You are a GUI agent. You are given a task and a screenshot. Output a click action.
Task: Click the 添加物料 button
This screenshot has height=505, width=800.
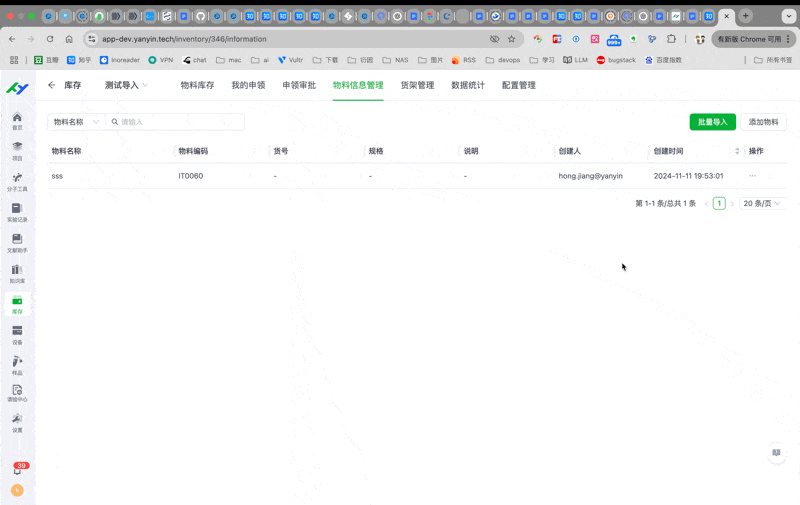pyautogui.click(x=763, y=122)
